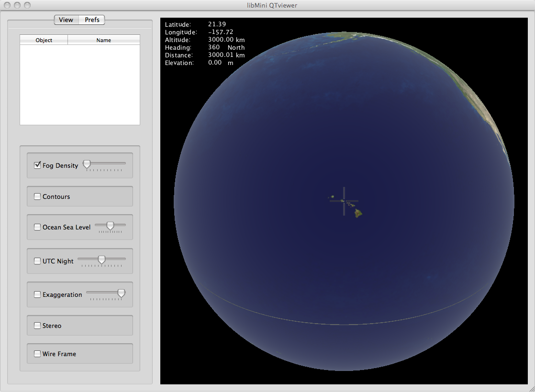The height and width of the screenshot is (392, 535).
Task: Enable the Exaggeration checkbox
Action: tap(37, 294)
